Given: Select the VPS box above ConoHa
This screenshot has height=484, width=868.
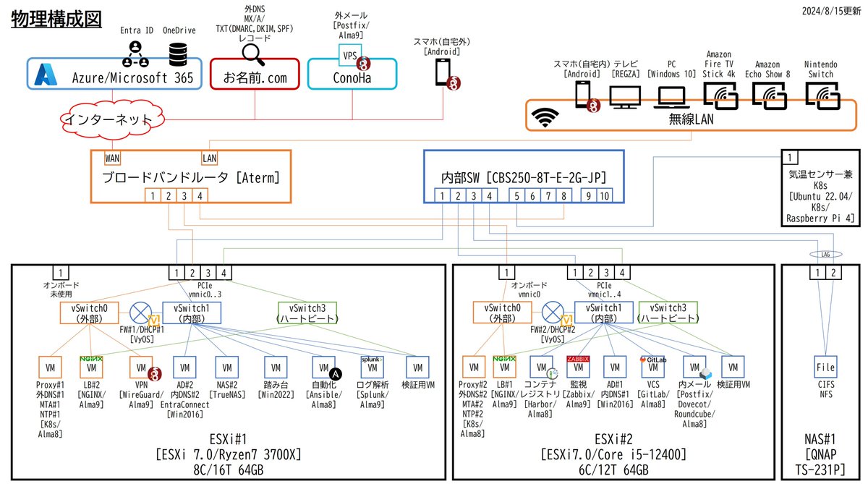Looking at the screenshot, I should point(351,54).
